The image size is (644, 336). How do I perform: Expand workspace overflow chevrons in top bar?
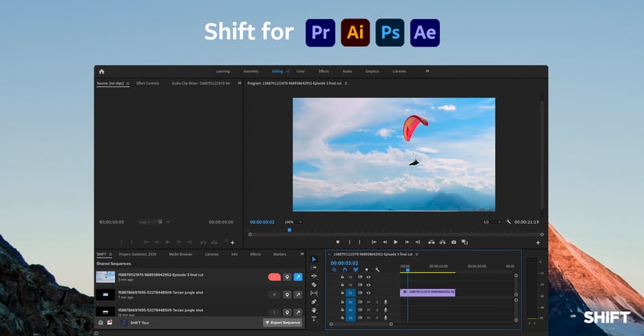pos(427,71)
